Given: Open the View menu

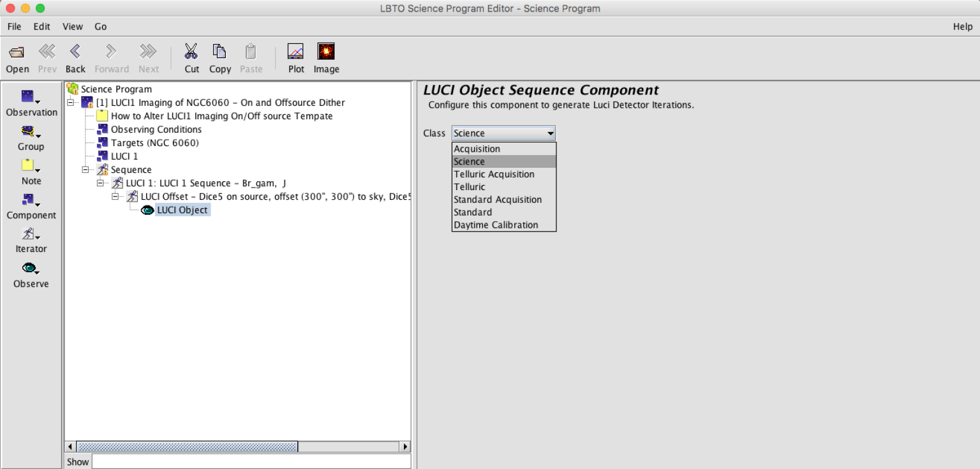Looking at the screenshot, I should click(73, 26).
